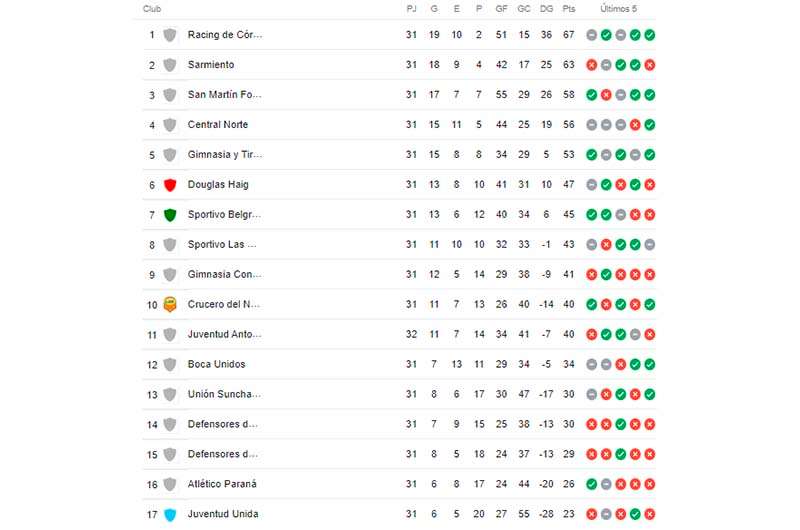Click the green Sportivo Belgrano shield crest
800x530 pixels.
tap(170, 215)
